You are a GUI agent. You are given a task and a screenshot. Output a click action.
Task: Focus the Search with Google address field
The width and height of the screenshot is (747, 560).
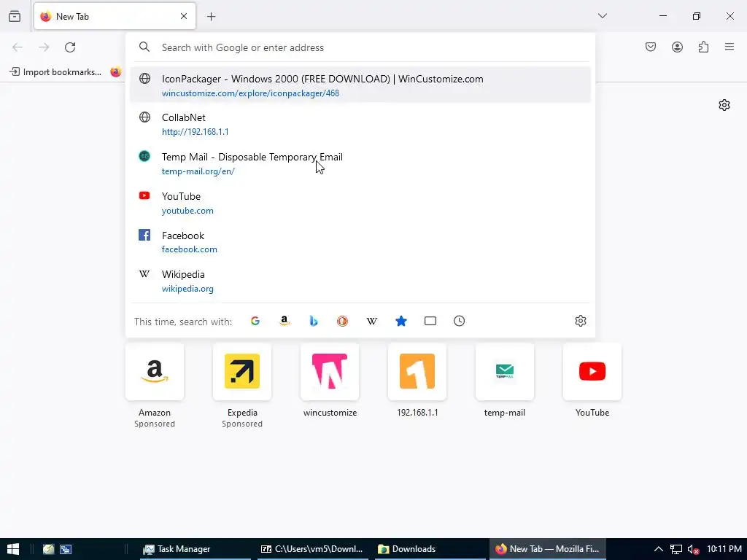click(x=360, y=47)
